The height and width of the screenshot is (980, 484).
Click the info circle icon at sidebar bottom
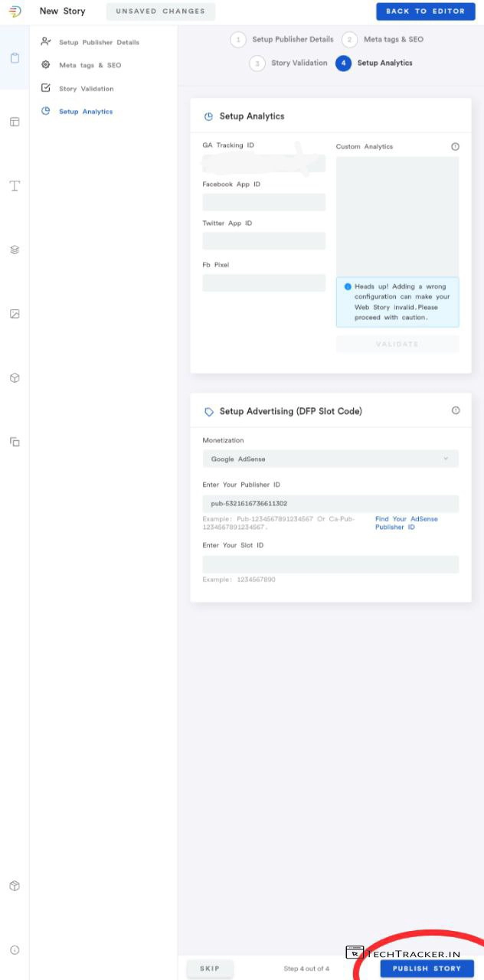point(15,950)
